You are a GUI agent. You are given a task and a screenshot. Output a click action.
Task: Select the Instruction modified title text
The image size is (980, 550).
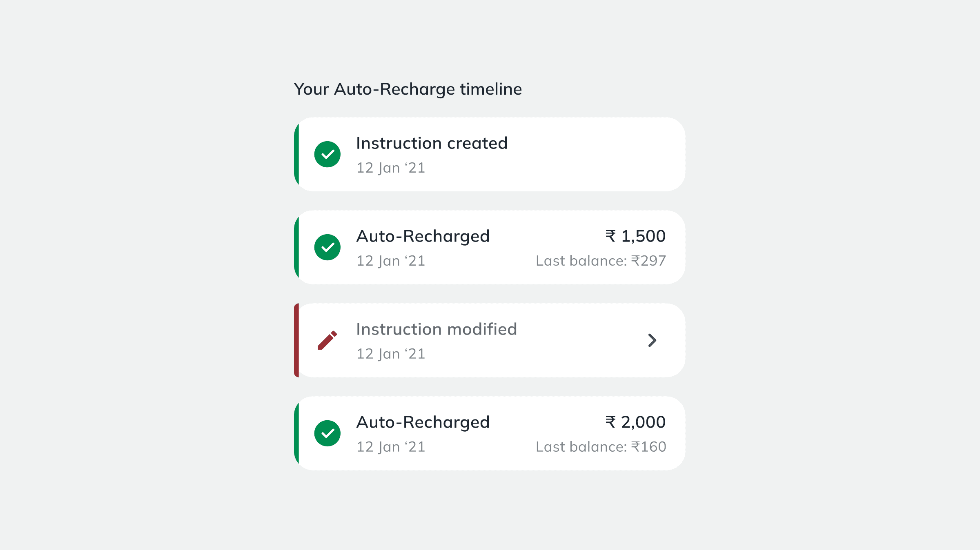click(437, 329)
